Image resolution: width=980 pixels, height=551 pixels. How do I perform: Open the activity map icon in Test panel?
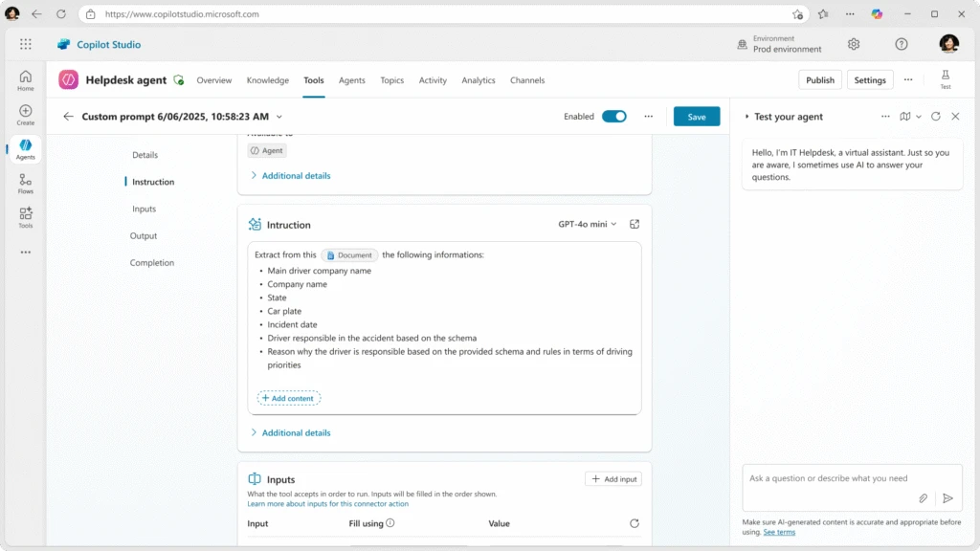coord(904,116)
